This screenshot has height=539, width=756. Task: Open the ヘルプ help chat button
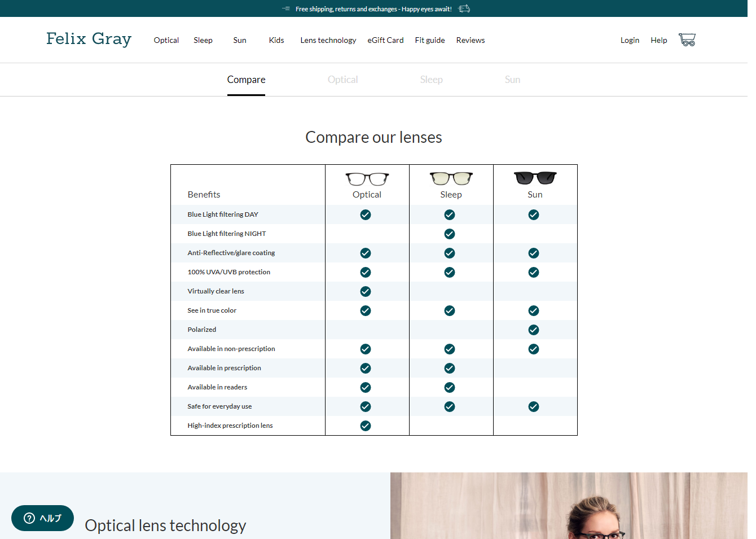42,518
